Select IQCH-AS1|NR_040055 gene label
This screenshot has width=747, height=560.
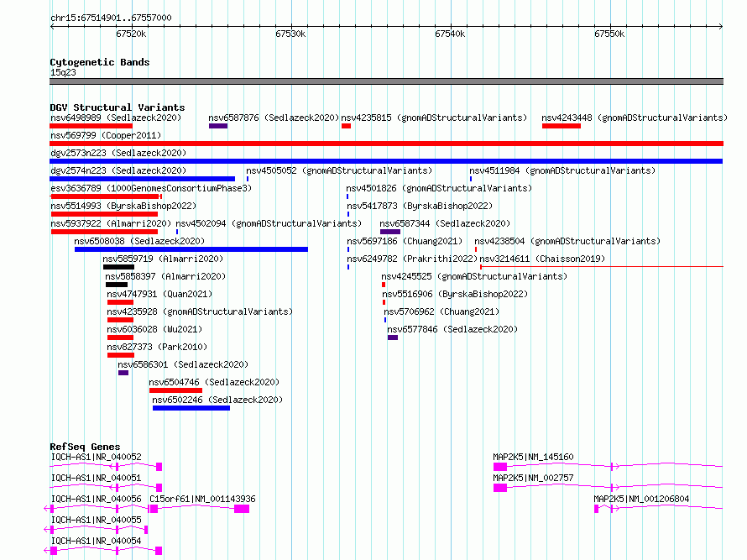pyautogui.click(x=96, y=520)
